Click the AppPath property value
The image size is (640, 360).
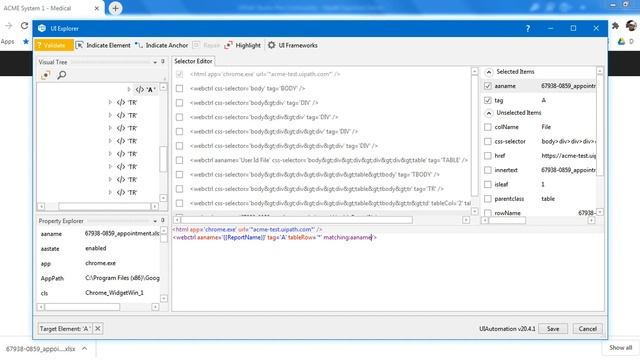[122, 278]
